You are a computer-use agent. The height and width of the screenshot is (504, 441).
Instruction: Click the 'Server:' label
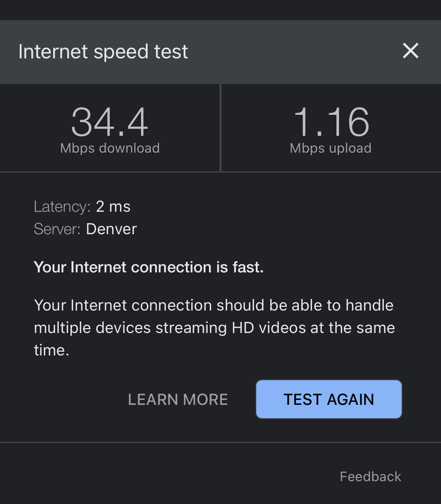pyautogui.click(x=57, y=229)
